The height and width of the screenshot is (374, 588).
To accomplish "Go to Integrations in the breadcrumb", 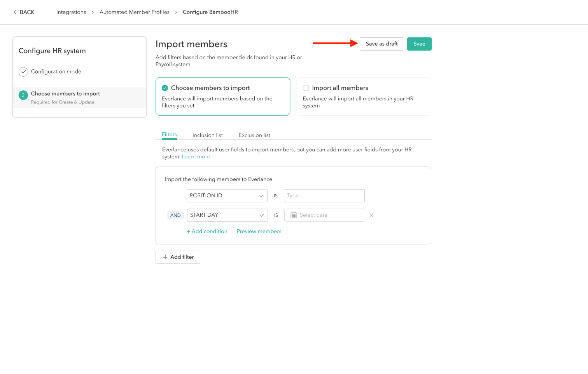I will (x=71, y=12).
